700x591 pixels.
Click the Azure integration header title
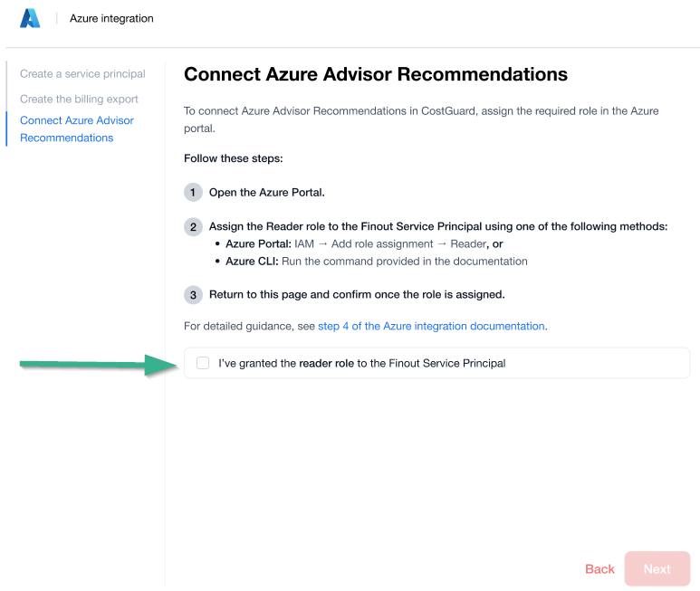click(x=111, y=18)
